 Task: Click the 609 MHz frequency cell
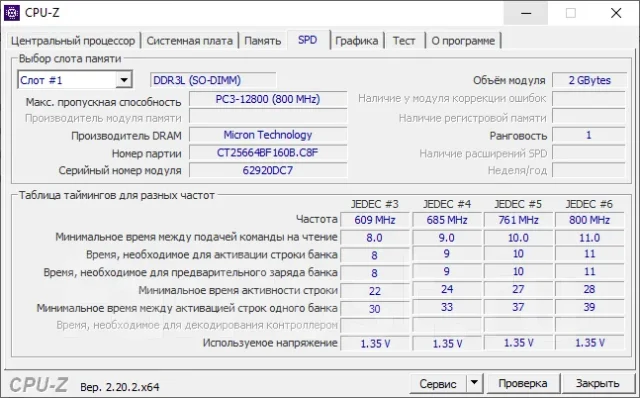pyautogui.click(x=375, y=220)
